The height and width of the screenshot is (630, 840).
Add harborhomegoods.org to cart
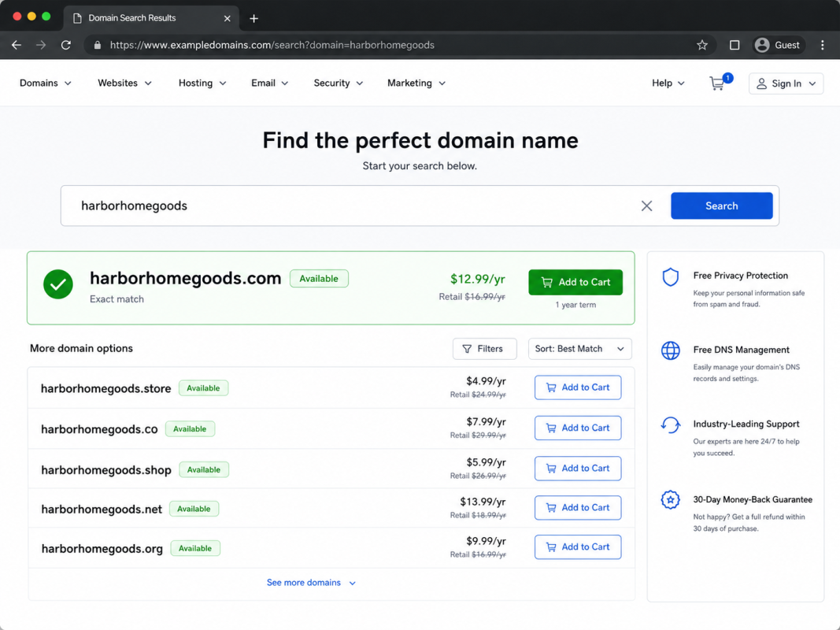coord(578,547)
